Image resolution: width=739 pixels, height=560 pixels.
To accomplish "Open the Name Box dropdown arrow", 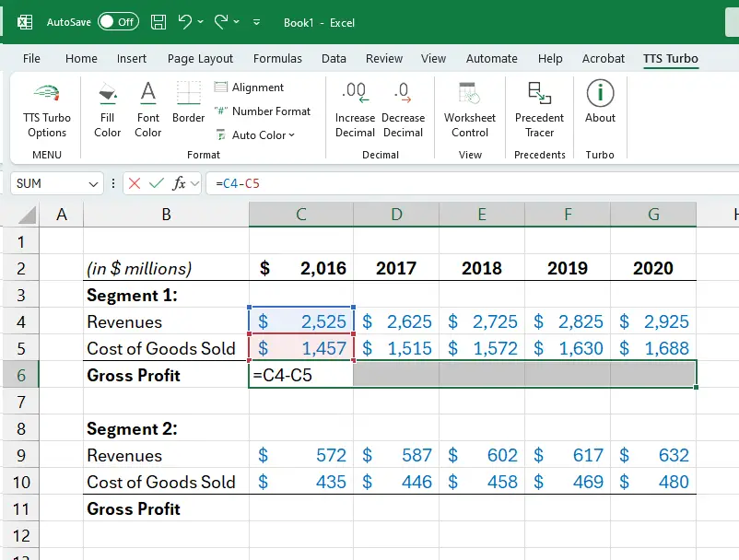I will coord(93,183).
